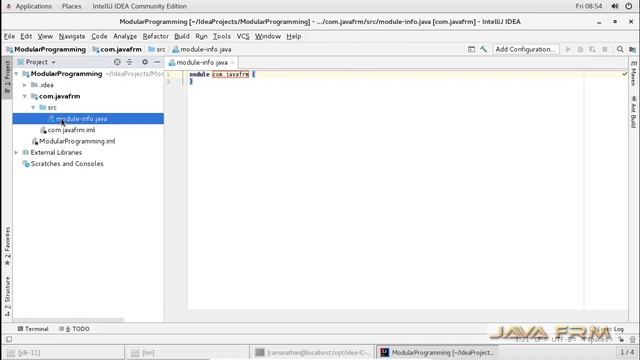Open the Window menu
Image resolution: width=640 pixels, height=360 pixels.
[x=268, y=36]
